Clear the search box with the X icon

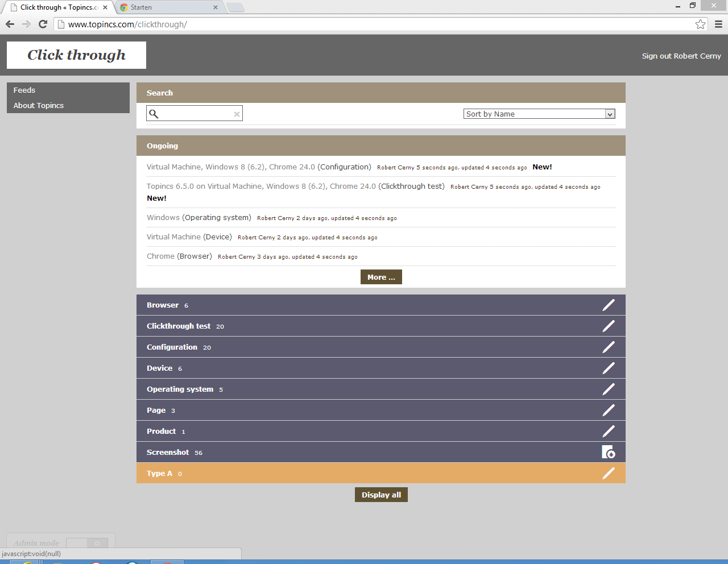click(237, 114)
